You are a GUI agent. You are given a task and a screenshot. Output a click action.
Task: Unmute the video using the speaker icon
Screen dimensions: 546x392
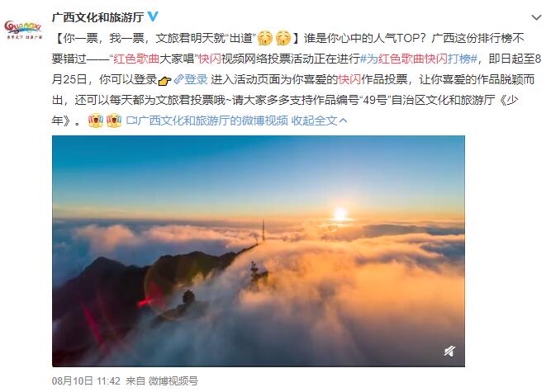[449, 351]
